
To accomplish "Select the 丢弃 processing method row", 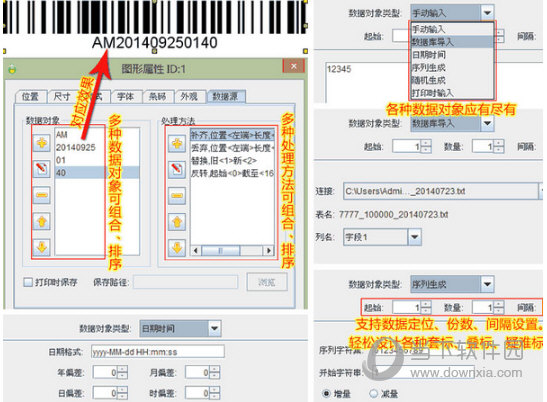I will [x=232, y=148].
